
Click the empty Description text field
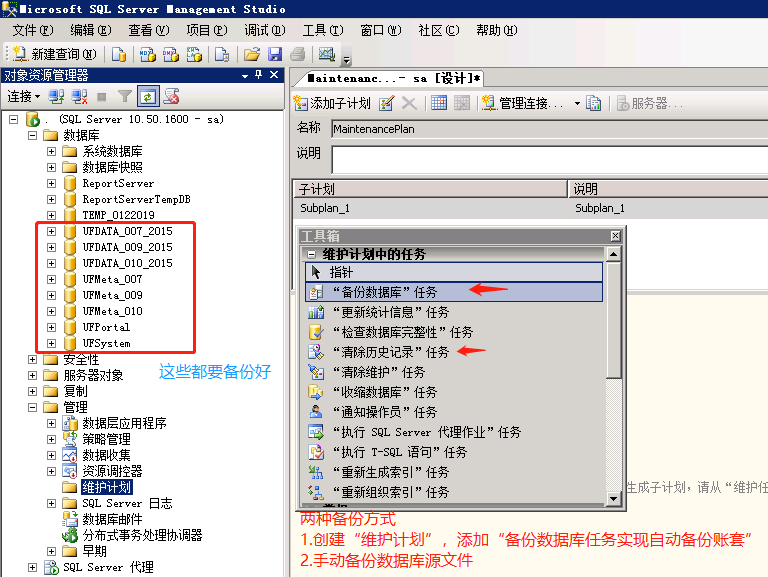(550, 160)
